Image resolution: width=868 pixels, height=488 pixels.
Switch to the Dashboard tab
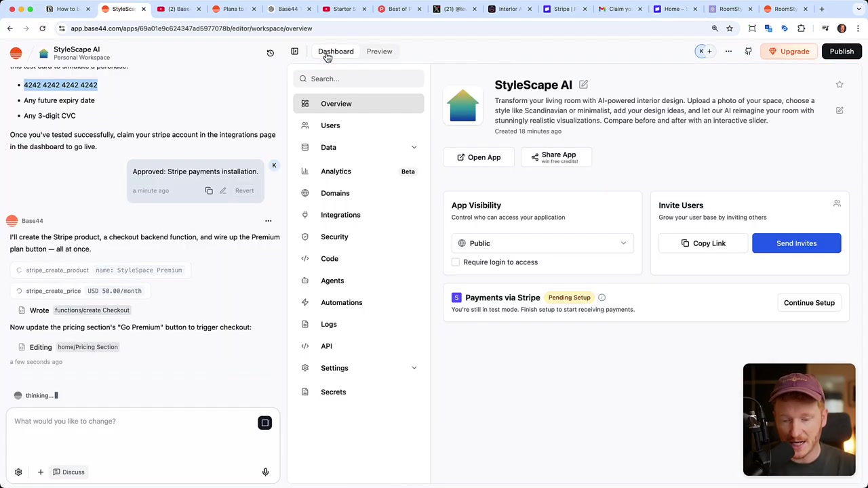336,52
